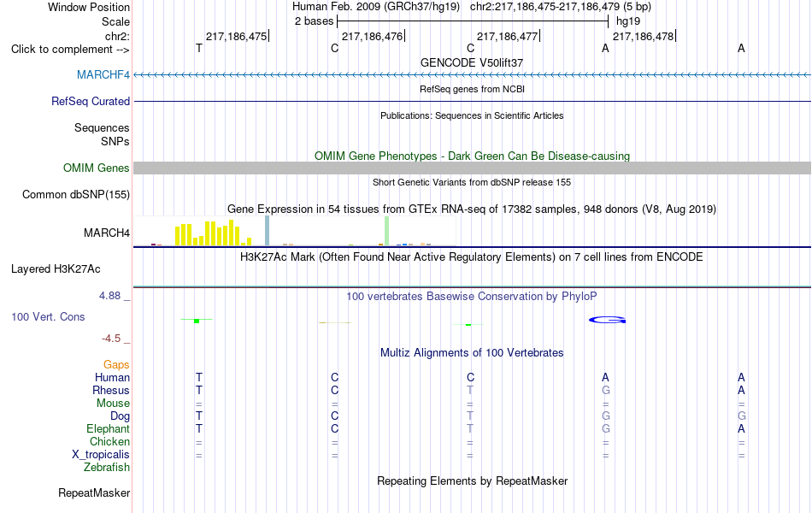Open the 100 Vert. Cons label
This screenshot has height=513, width=812.
pos(48,316)
